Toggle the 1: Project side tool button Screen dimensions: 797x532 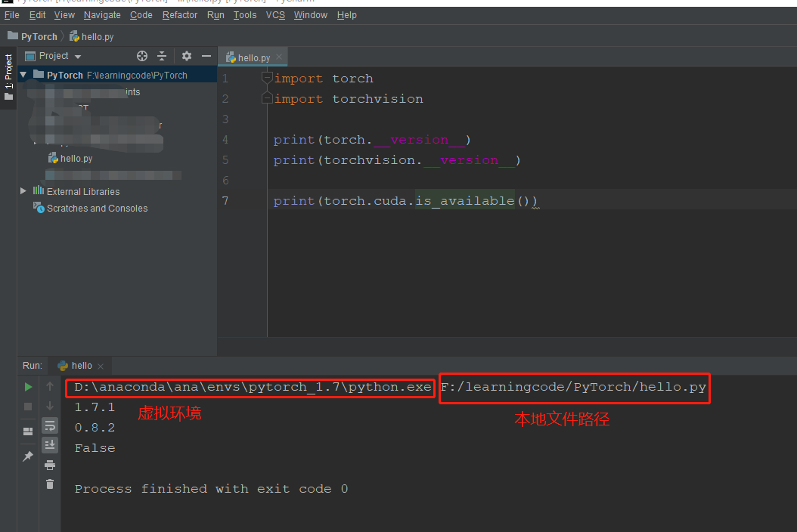pyautogui.click(x=8, y=77)
